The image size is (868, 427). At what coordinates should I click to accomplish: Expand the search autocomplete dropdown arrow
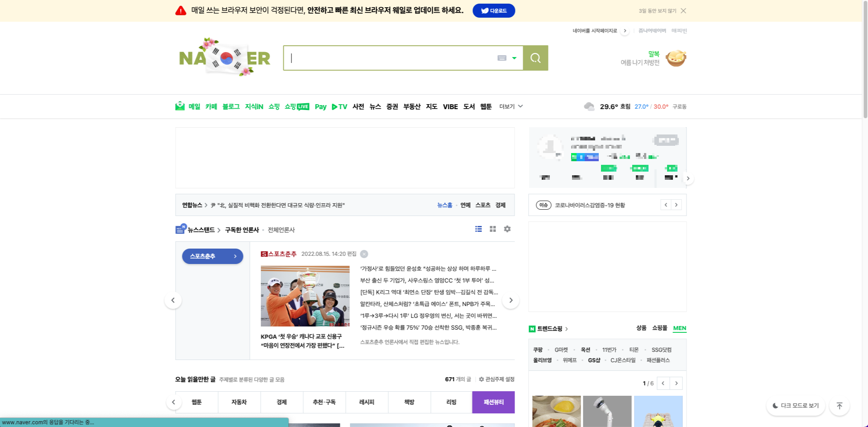pyautogui.click(x=514, y=58)
